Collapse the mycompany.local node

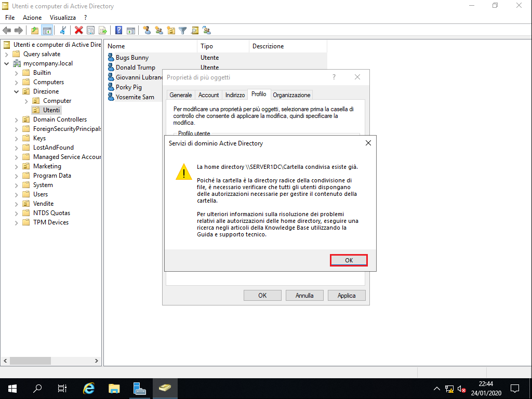pyautogui.click(x=6, y=63)
